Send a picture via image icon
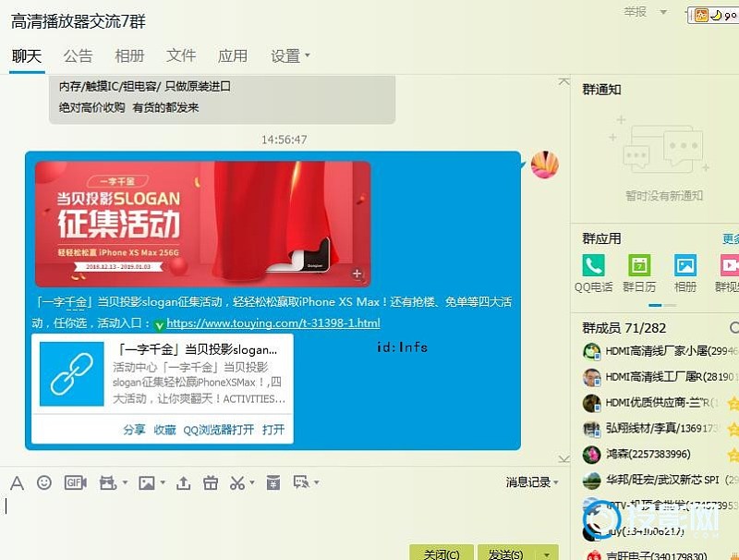 tap(147, 482)
